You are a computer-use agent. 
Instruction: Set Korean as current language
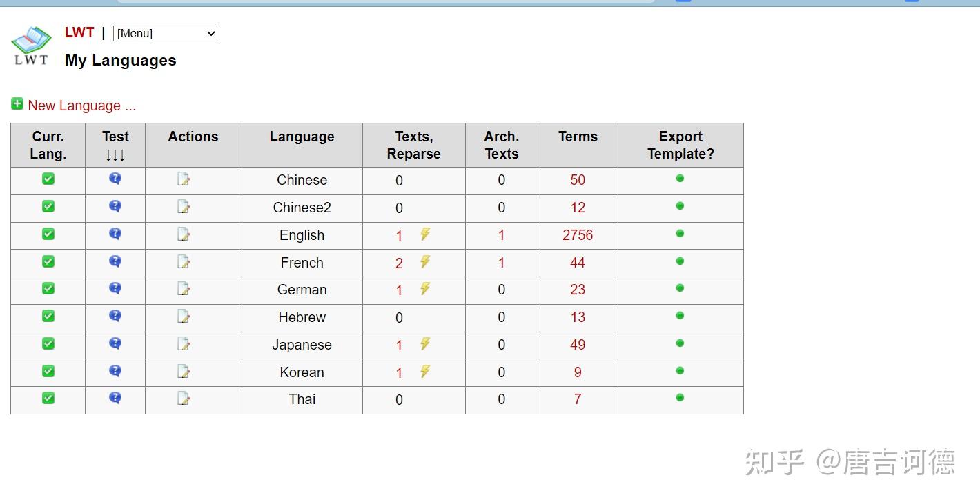pos(48,371)
